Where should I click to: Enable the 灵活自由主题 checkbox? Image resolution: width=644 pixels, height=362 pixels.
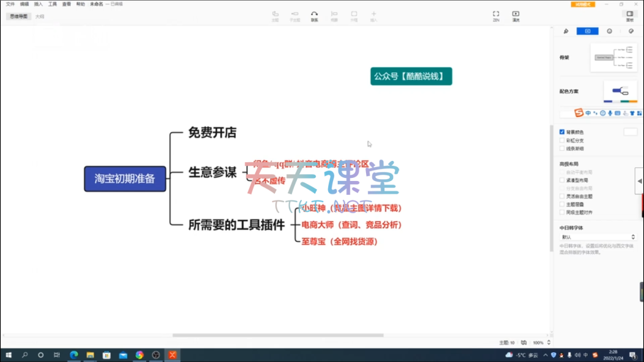coord(562,196)
